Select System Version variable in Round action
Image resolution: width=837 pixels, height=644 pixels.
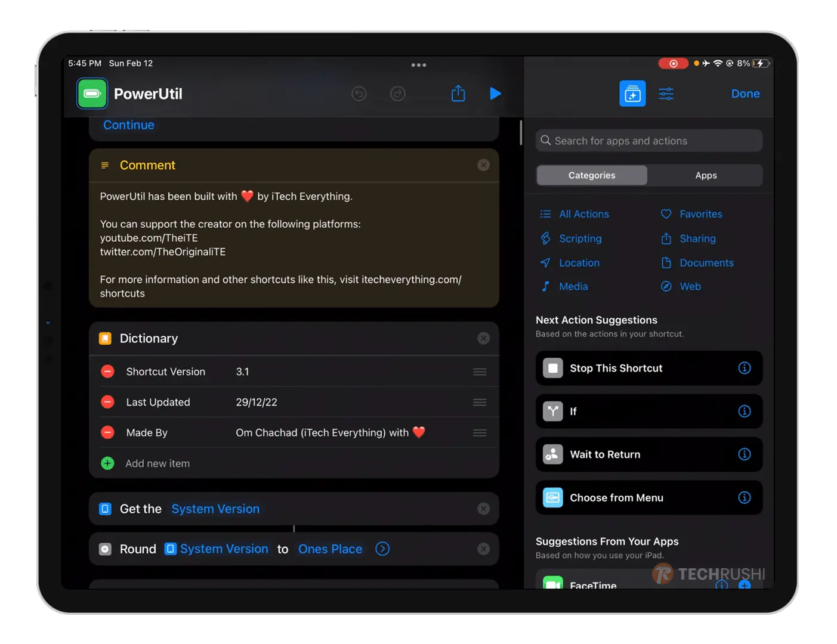217,549
